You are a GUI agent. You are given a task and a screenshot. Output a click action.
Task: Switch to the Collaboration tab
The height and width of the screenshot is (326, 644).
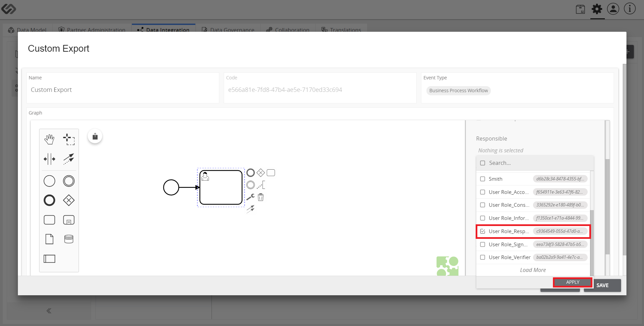click(x=288, y=30)
